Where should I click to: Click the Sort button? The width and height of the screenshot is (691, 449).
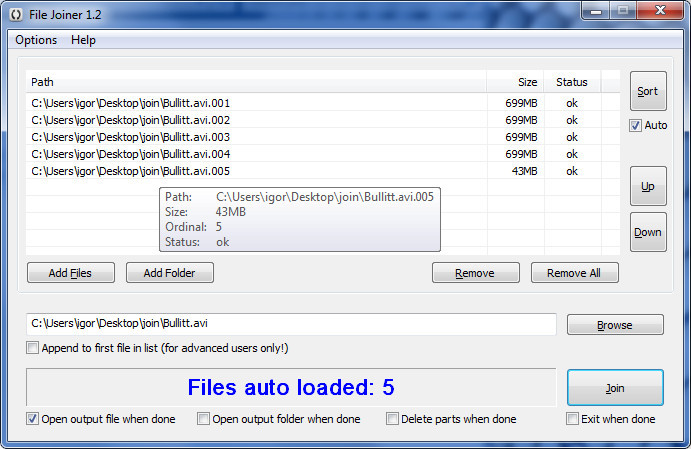[648, 91]
